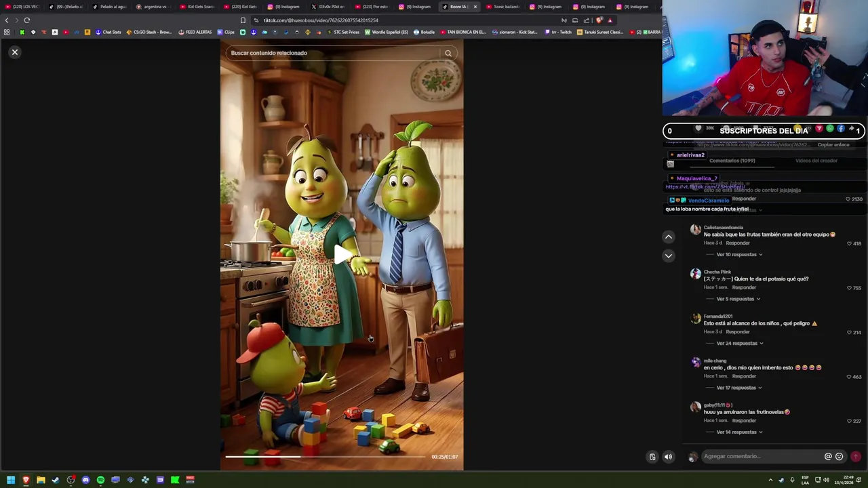
Task: Play the paused pear family video
Action: click(x=342, y=254)
